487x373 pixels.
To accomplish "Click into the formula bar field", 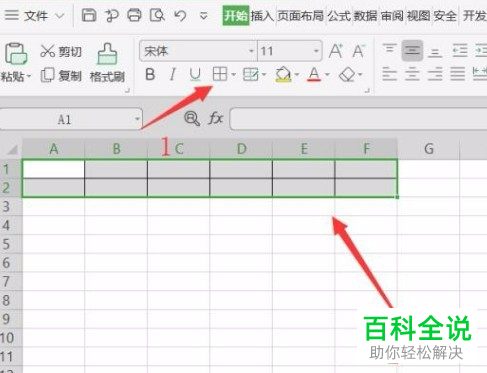I will [x=358, y=119].
